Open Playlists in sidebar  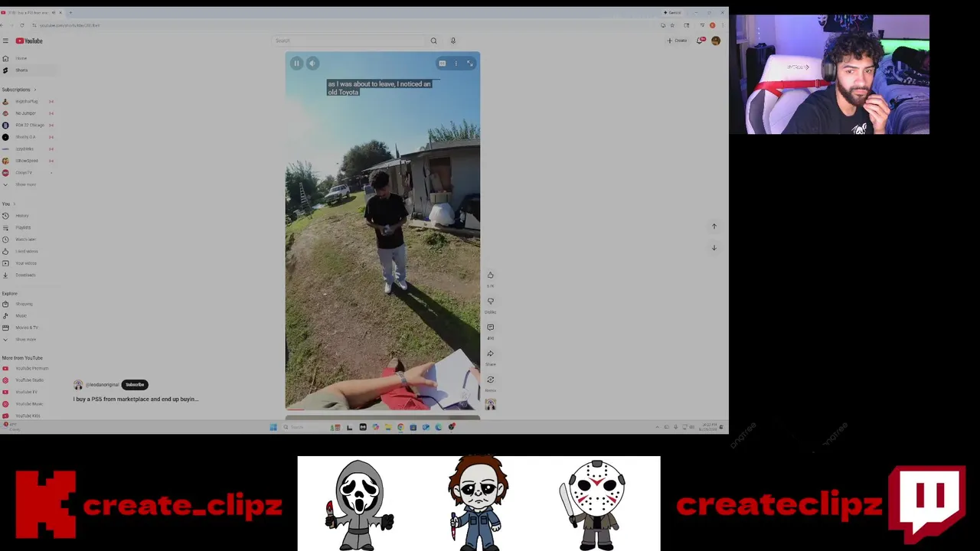click(22, 227)
